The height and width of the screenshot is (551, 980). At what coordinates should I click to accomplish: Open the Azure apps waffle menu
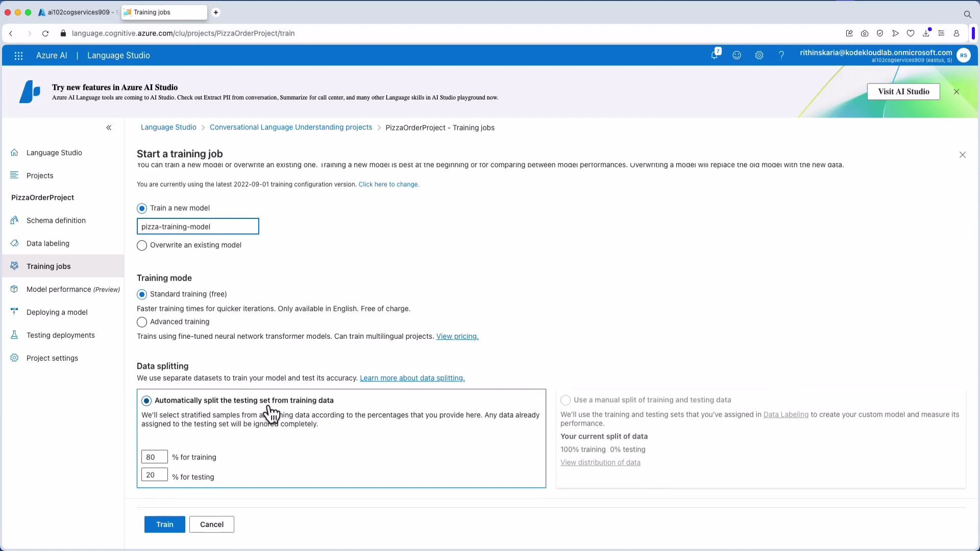(x=18, y=55)
